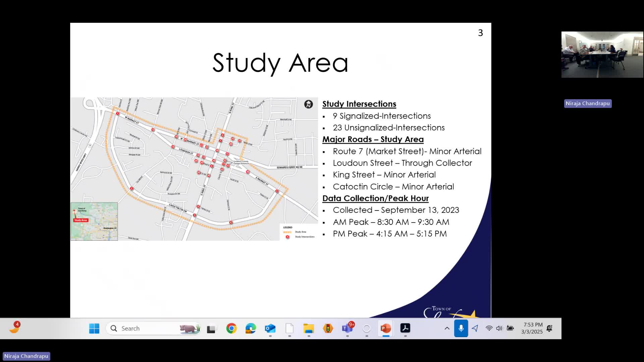Open Microsoft Edge from the taskbar
Image resolution: width=644 pixels, height=362 pixels.
(251, 328)
